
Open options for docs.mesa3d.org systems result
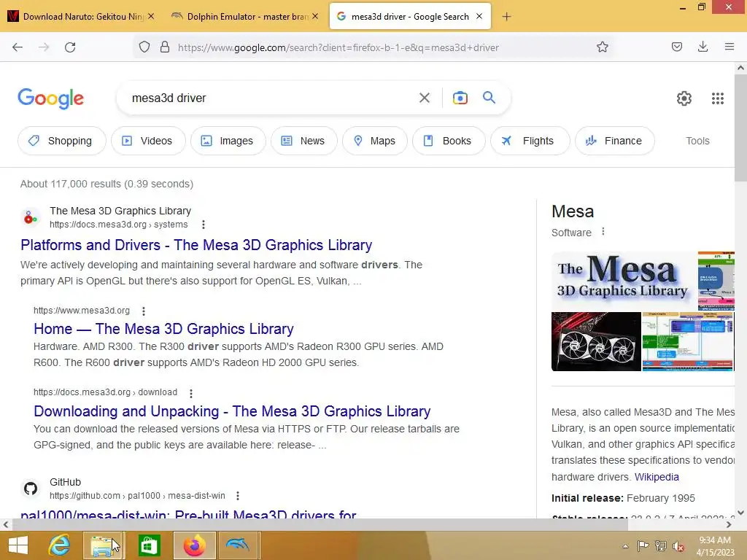[x=204, y=225]
